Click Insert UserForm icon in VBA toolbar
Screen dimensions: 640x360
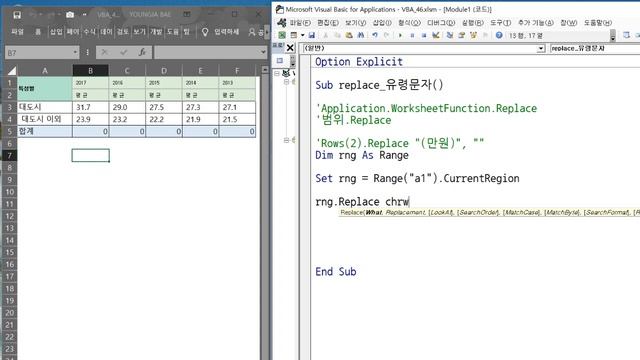293,35
